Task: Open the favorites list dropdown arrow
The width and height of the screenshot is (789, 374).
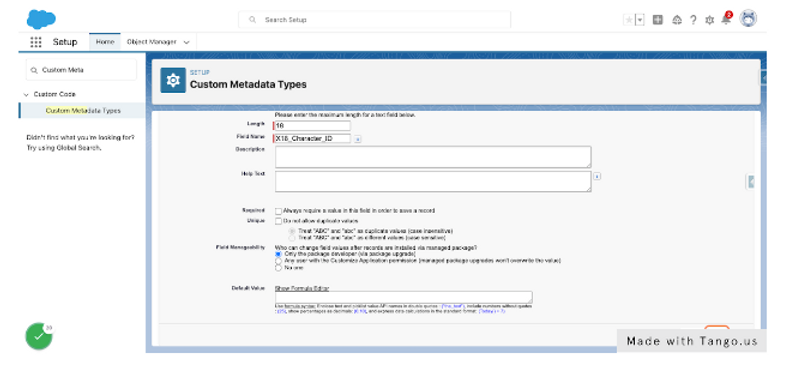Action: [x=640, y=20]
